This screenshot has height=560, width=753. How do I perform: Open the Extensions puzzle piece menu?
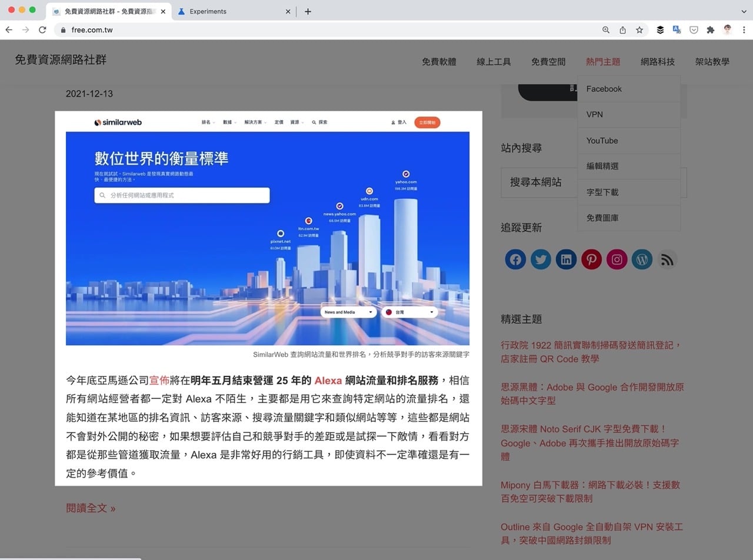click(x=711, y=29)
